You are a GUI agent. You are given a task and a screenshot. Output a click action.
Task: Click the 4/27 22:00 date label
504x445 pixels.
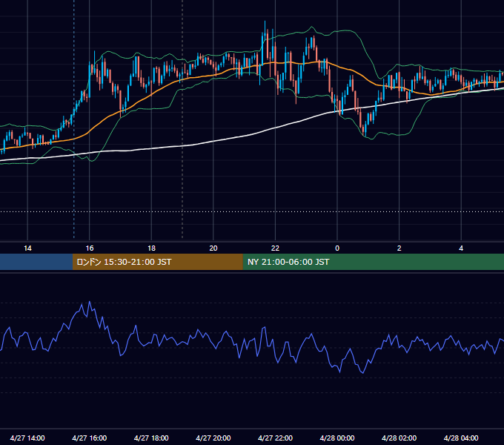[275, 438]
